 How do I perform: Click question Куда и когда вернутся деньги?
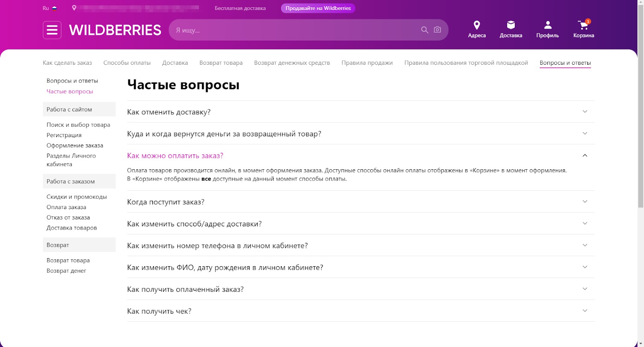coord(224,134)
